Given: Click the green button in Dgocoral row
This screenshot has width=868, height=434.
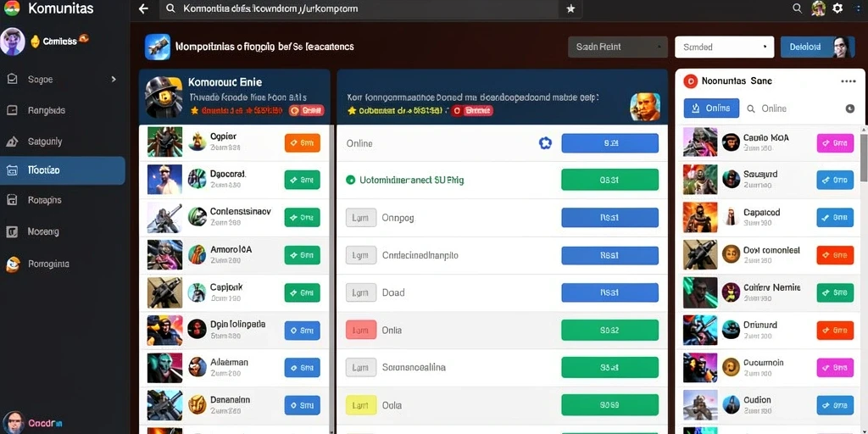Looking at the screenshot, I should click(x=303, y=180).
